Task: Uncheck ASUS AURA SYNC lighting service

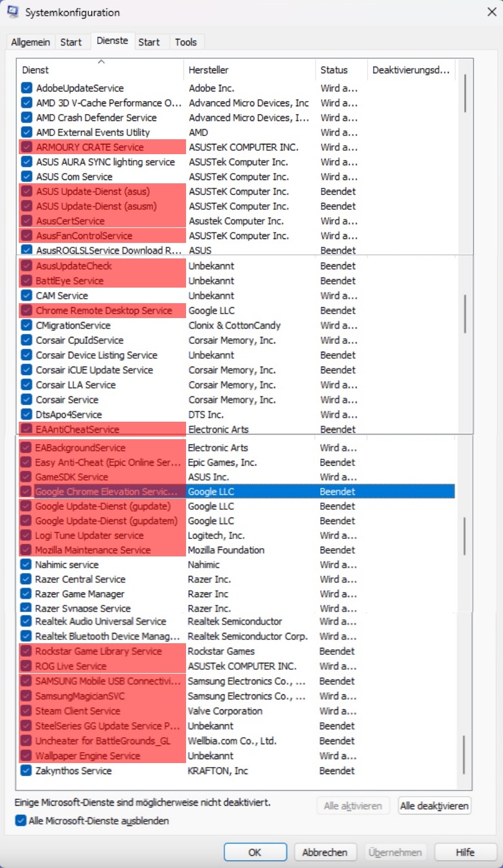Action: (x=27, y=162)
